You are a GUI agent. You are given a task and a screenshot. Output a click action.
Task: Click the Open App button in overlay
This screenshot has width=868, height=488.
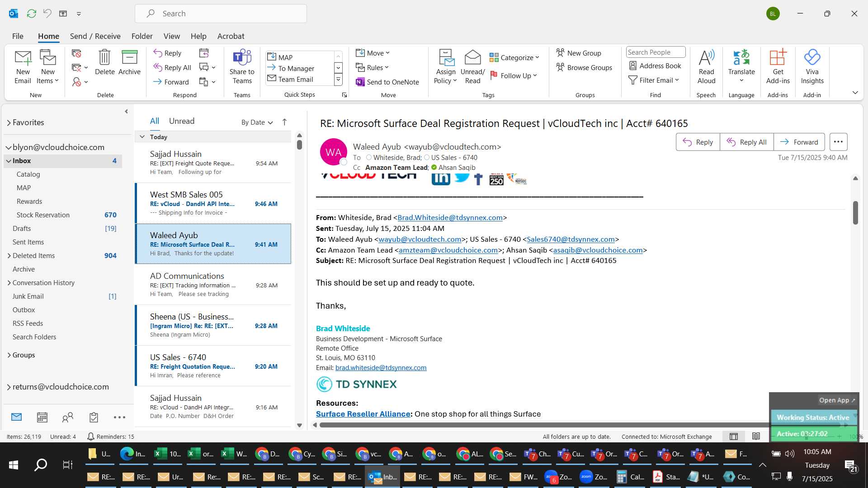click(x=837, y=400)
